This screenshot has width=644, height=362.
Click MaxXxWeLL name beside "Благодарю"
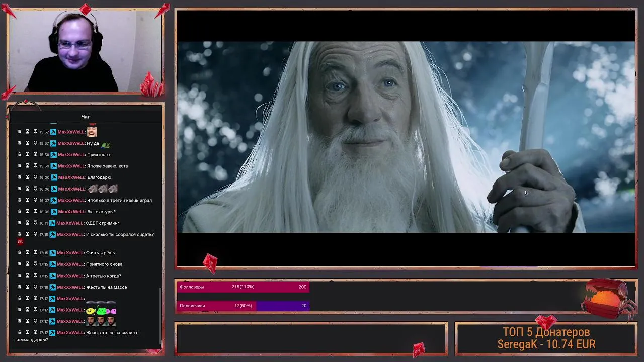click(x=71, y=177)
